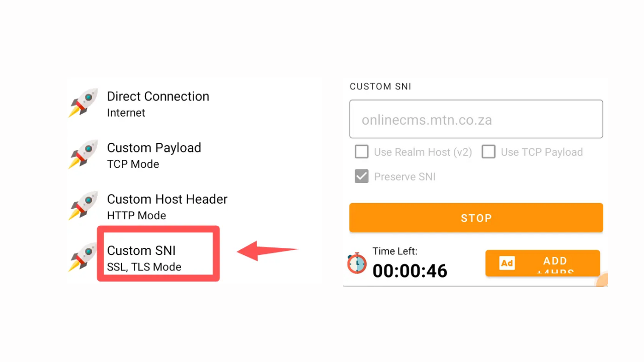The image size is (644, 362).
Task: Focus the custom SNI hostname input field
Action: click(x=476, y=119)
